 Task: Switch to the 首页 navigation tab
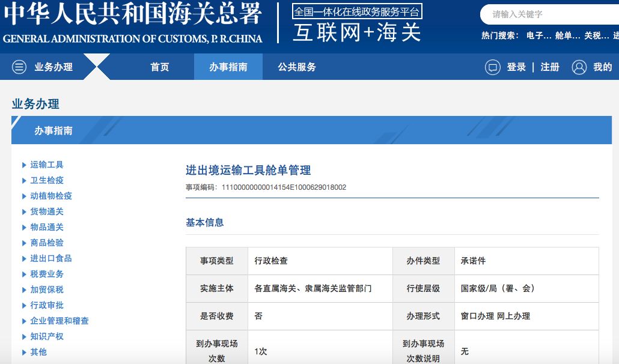(x=159, y=67)
